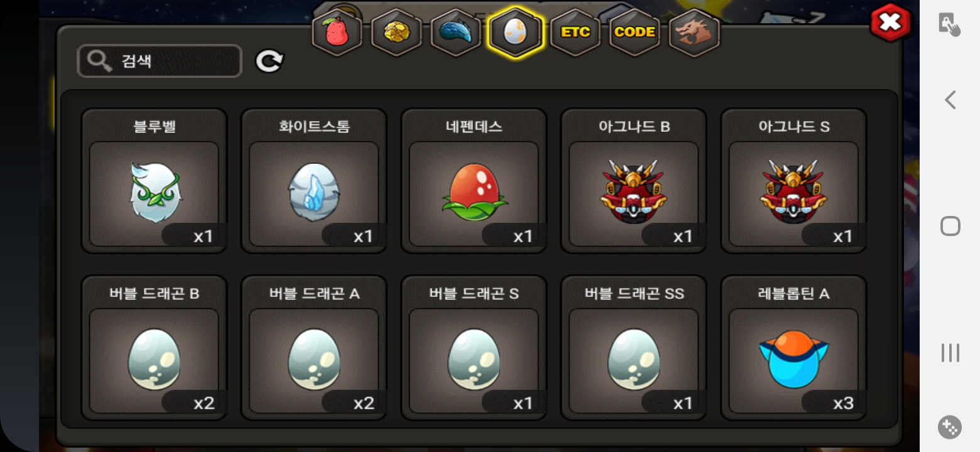Pick the 버블 드래곤 SS egg
980x452 pixels.
pos(634,348)
